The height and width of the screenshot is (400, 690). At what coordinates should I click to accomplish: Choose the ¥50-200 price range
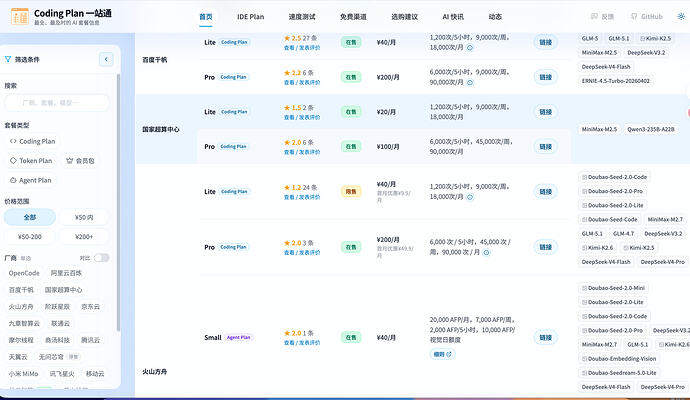coord(30,237)
